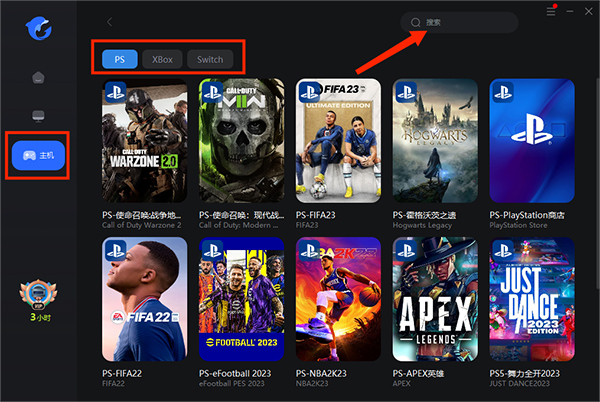Click the 搜索 search field
Viewport: 600px width, 402px height.
click(x=460, y=22)
